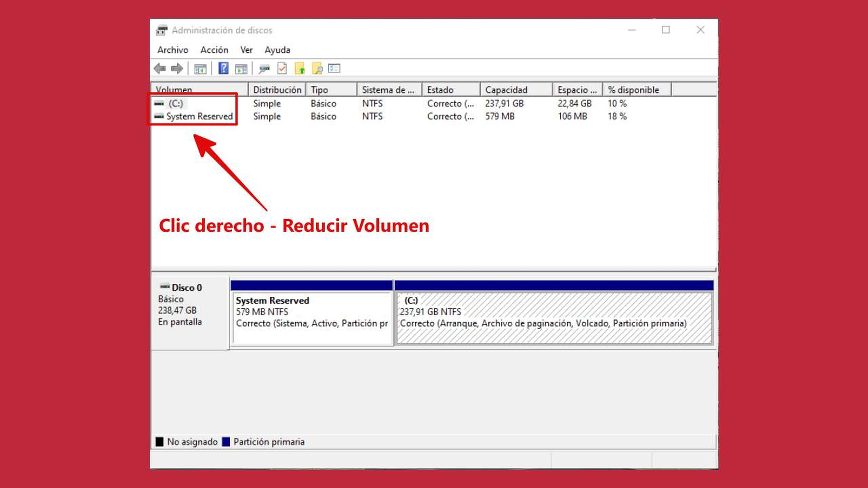Open the Ayuda menu
This screenshot has height=488, width=868.
click(277, 50)
